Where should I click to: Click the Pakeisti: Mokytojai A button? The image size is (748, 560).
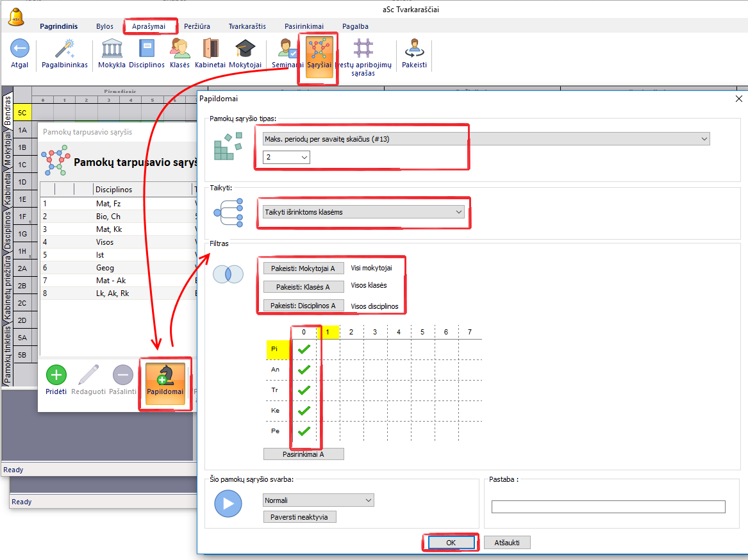coord(303,268)
